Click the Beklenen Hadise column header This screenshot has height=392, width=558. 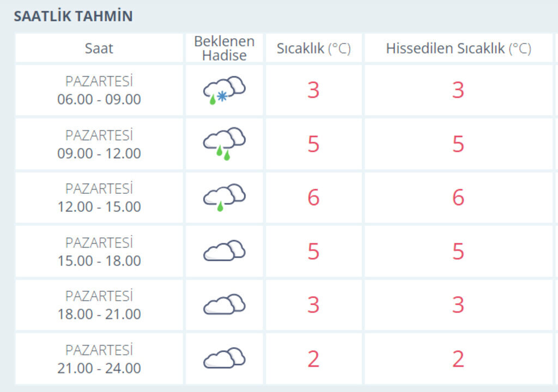coord(224,48)
